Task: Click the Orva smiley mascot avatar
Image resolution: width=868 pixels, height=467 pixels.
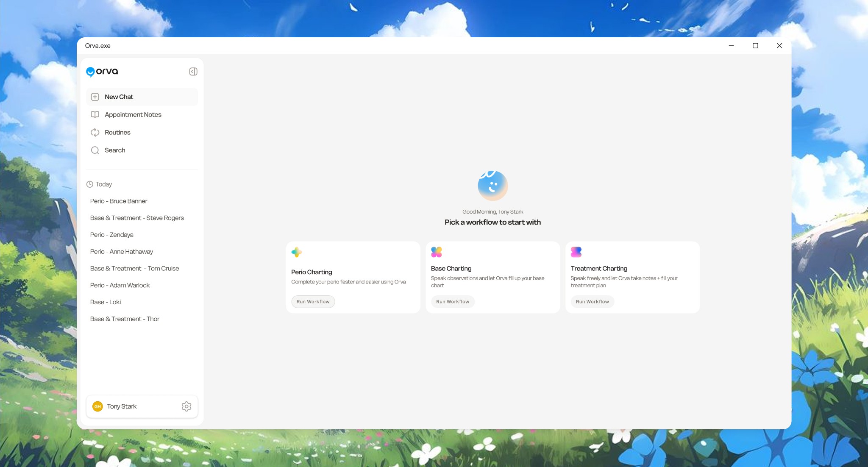Action: click(492, 186)
